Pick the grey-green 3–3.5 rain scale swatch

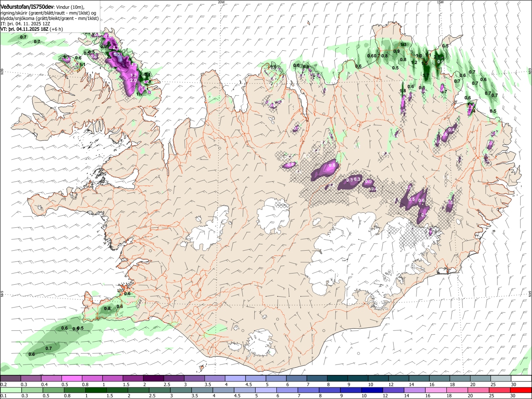(181, 390)
